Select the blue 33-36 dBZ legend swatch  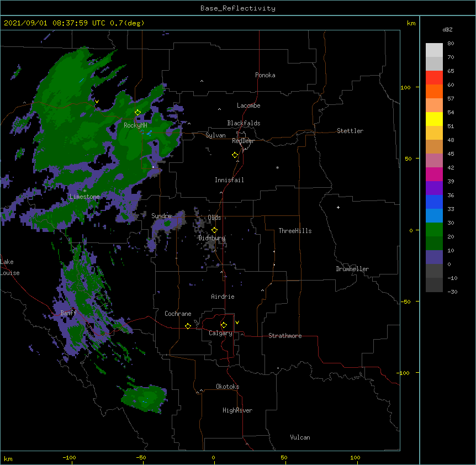[x=434, y=202]
